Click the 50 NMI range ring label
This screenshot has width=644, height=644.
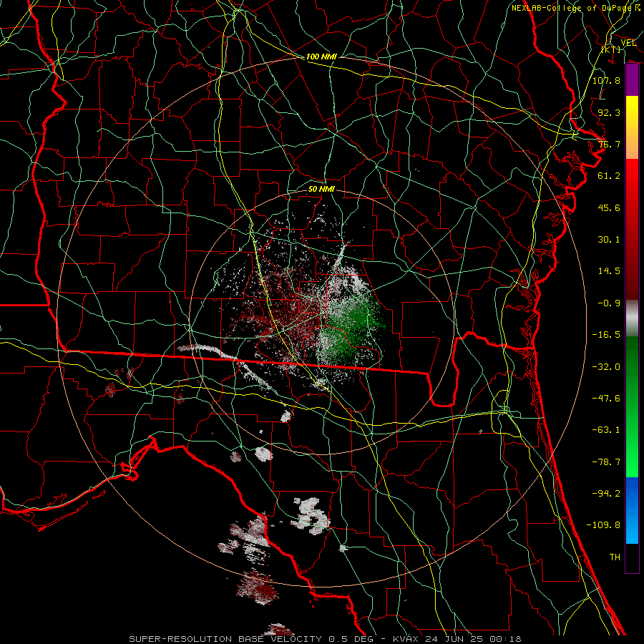(x=321, y=189)
